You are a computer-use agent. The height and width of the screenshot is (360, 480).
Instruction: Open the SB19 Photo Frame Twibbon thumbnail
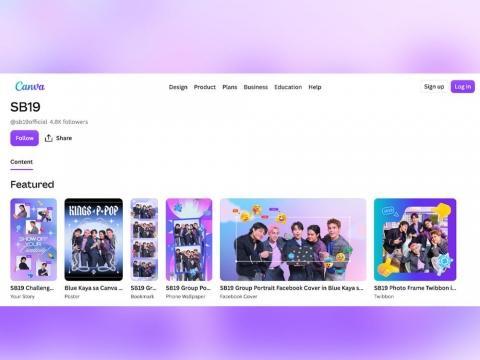(415, 239)
